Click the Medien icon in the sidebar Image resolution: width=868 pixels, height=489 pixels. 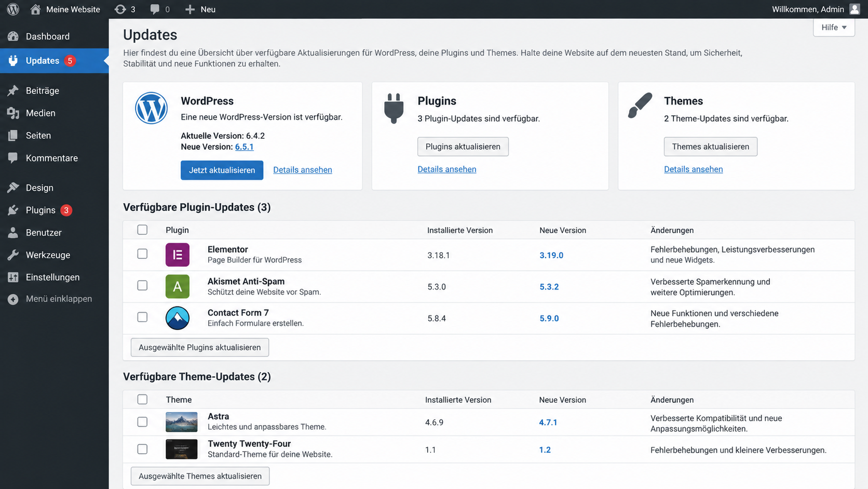(x=13, y=113)
